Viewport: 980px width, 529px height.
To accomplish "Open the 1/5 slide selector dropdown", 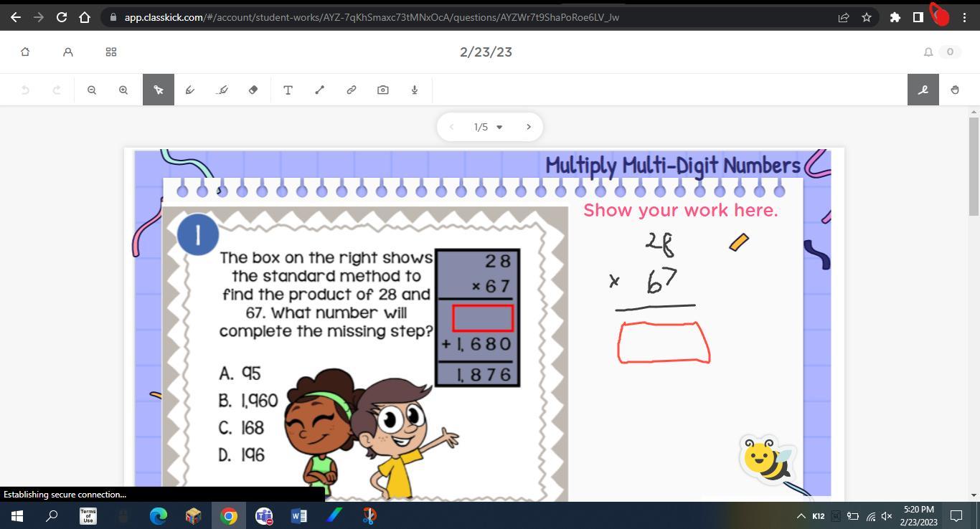I will (489, 127).
